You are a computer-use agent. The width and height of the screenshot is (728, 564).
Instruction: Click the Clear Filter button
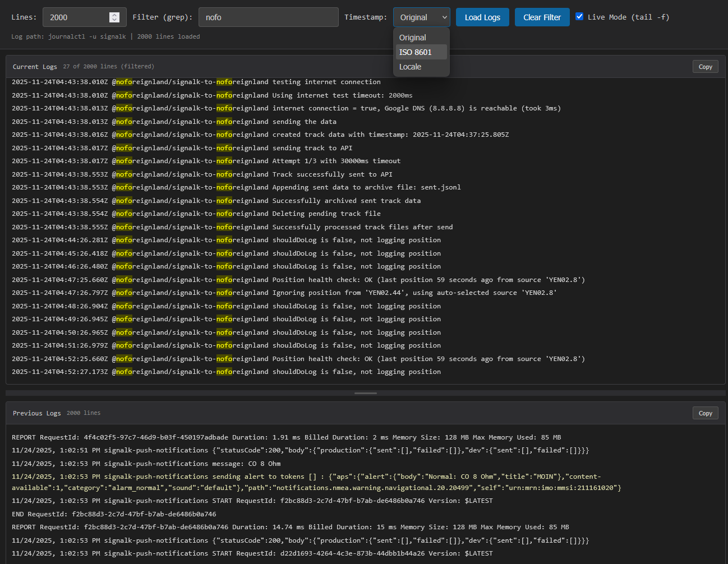coord(542,17)
